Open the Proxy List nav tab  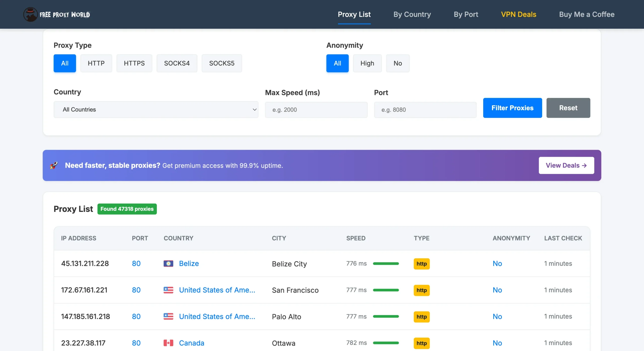354,14
